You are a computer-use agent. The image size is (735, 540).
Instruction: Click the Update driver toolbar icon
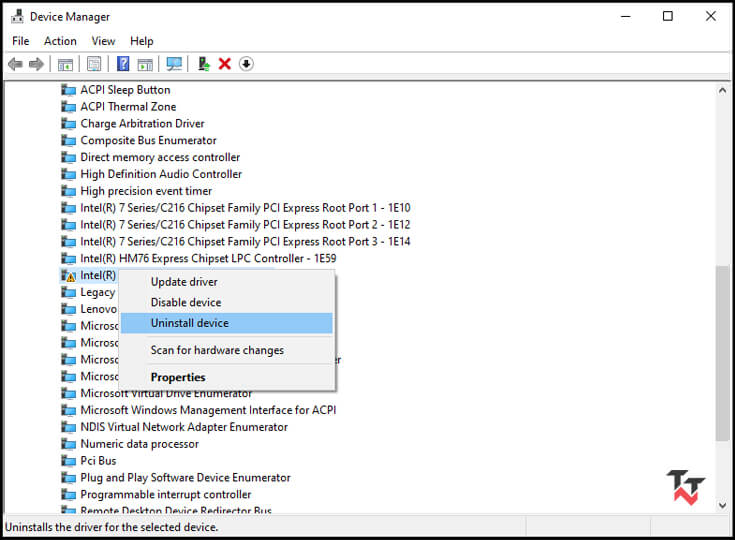tap(203, 64)
